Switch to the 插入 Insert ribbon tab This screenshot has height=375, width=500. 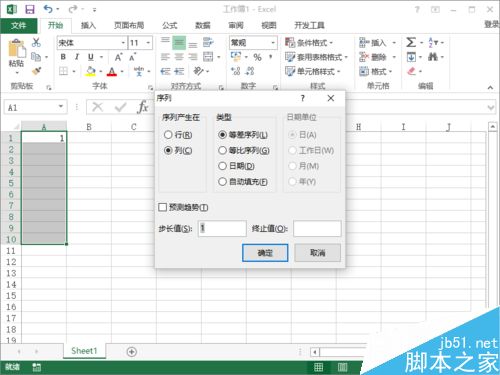(88, 25)
